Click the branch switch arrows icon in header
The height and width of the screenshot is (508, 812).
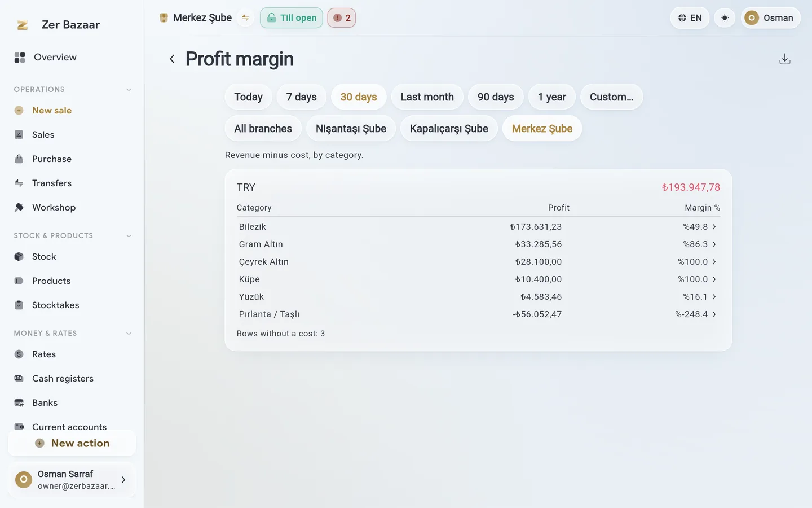pos(245,18)
